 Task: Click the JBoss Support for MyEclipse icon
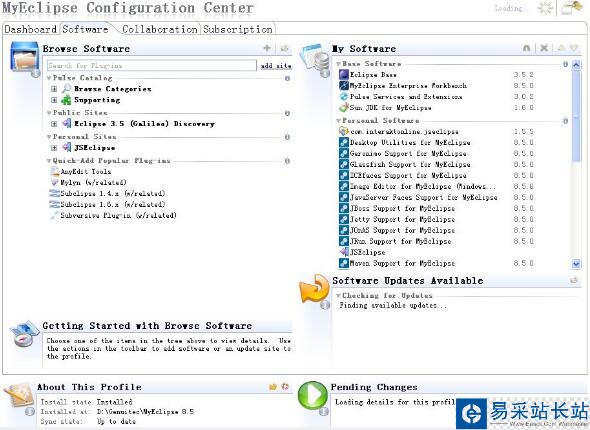(344, 208)
